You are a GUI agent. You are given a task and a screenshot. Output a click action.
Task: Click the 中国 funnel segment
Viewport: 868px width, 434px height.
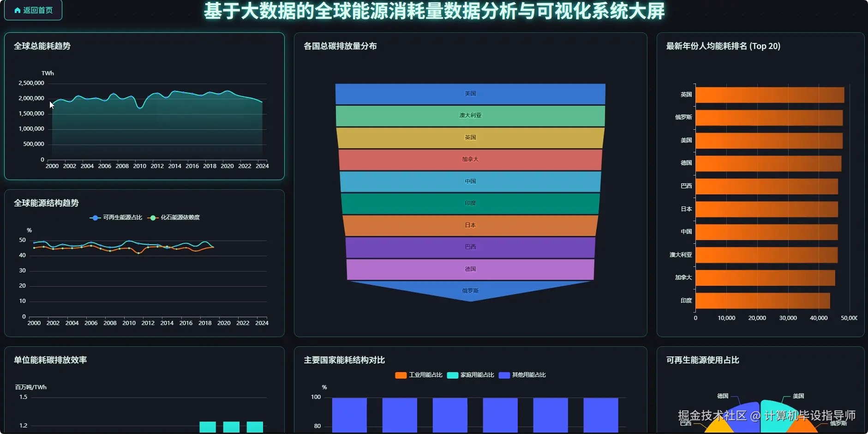click(470, 181)
